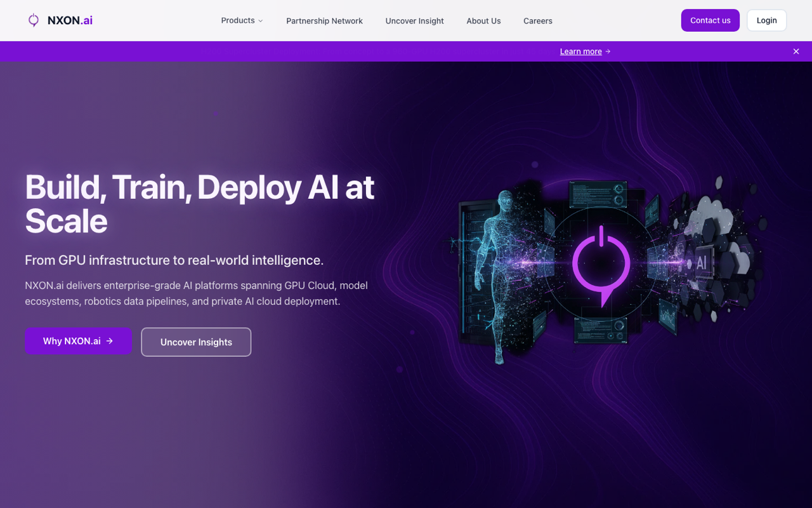812x508 pixels.
Task: Click the Login button
Action: pyautogui.click(x=766, y=20)
